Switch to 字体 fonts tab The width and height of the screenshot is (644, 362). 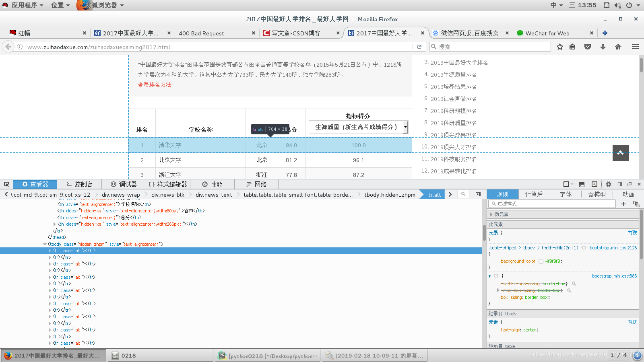pyautogui.click(x=566, y=194)
